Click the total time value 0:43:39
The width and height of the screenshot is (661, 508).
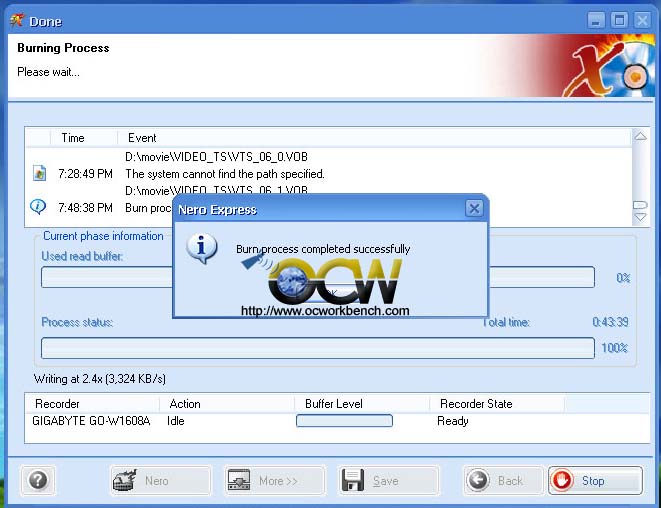click(610, 322)
